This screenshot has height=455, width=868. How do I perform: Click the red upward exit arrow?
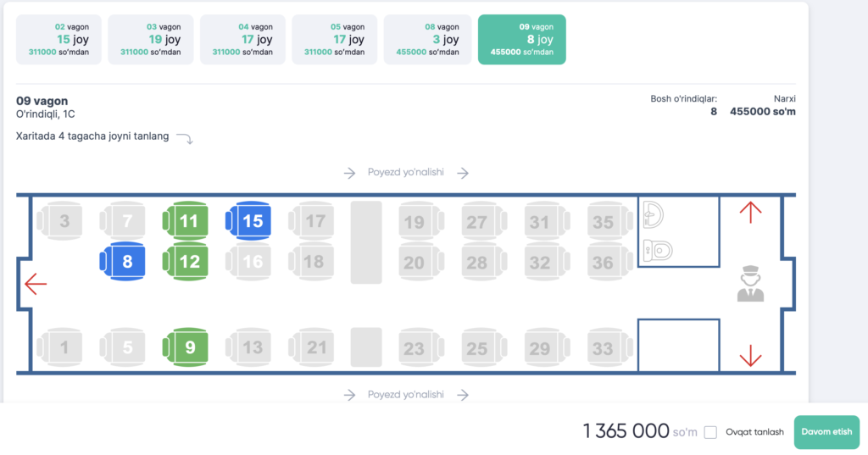click(751, 213)
